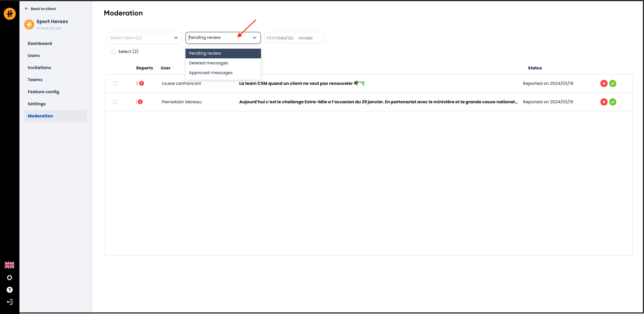
Task: Click the orange Sport Heroes logo at top left
Action: [10, 14]
